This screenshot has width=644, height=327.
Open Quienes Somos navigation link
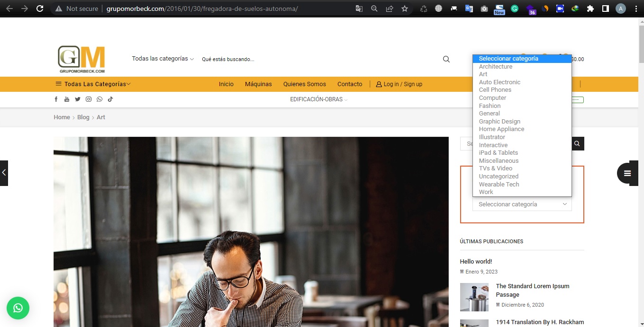click(x=305, y=84)
